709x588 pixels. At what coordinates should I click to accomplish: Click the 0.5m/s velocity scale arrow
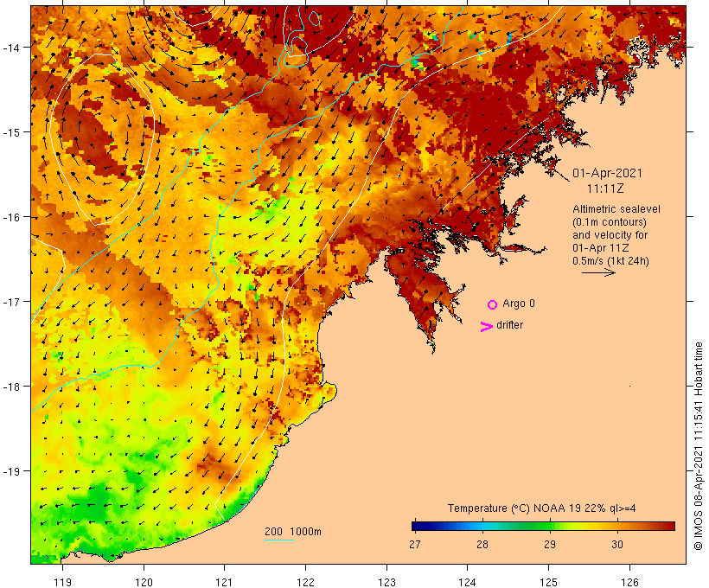pos(598,272)
